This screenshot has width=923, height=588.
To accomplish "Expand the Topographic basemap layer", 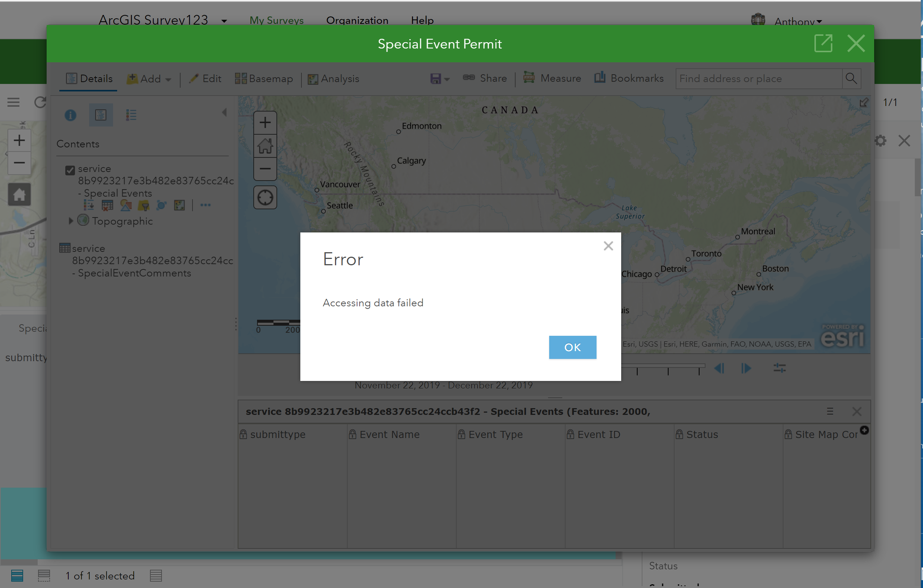I will (x=71, y=221).
